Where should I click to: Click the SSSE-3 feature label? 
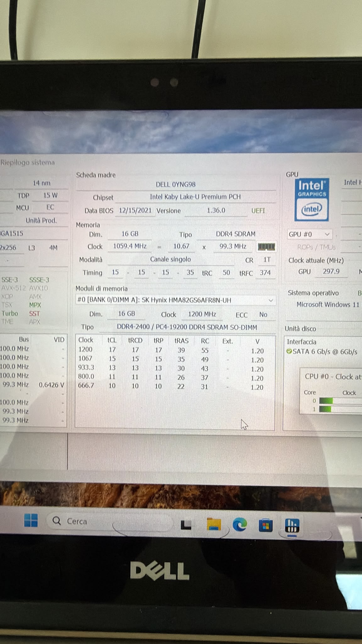(39, 280)
